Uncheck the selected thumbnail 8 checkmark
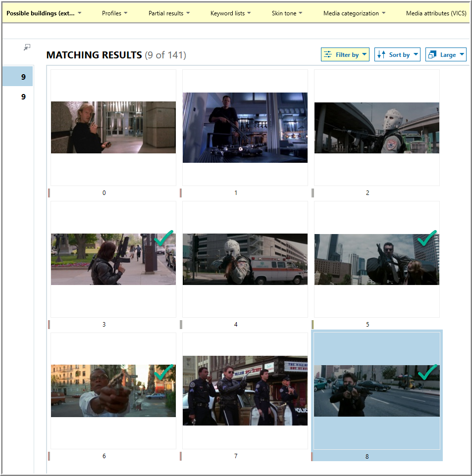The width and height of the screenshot is (472, 476). coord(426,372)
